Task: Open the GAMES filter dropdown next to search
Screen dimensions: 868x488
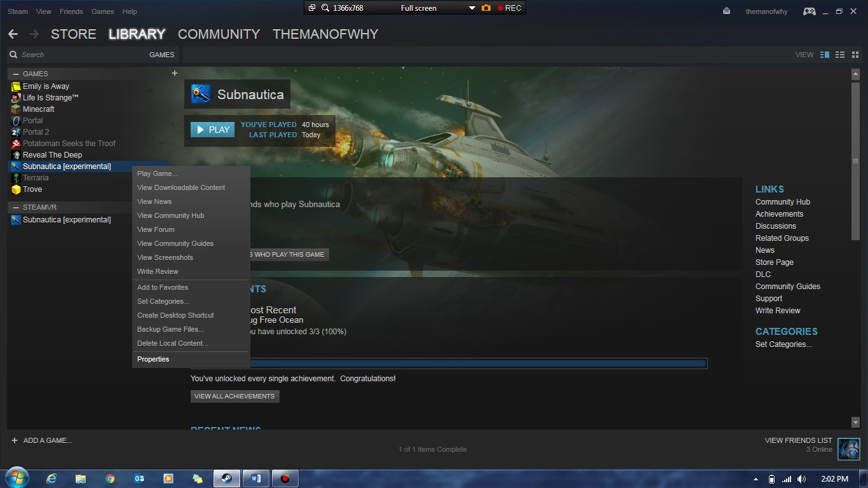Action: click(x=161, y=55)
